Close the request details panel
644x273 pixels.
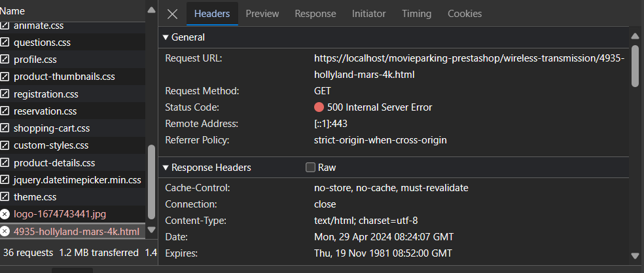172,14
